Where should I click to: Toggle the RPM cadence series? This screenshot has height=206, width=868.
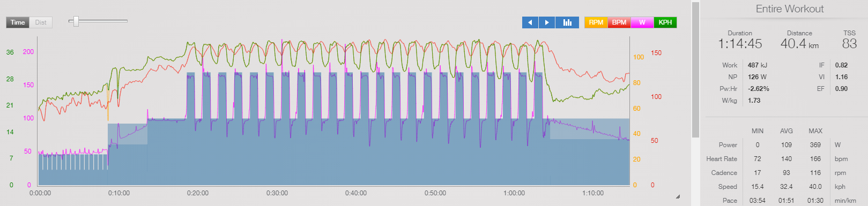point(596,22)
